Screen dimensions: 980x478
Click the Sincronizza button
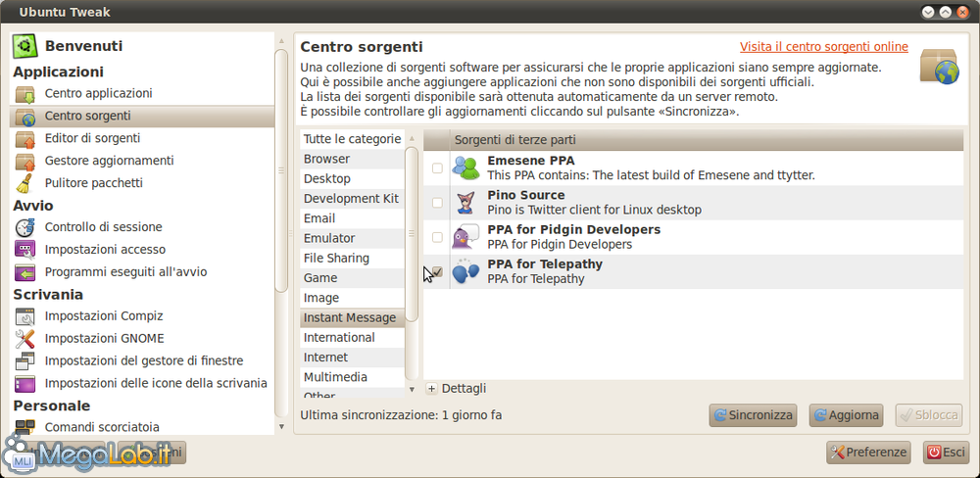pyautogui.click(x=753, y=415)
